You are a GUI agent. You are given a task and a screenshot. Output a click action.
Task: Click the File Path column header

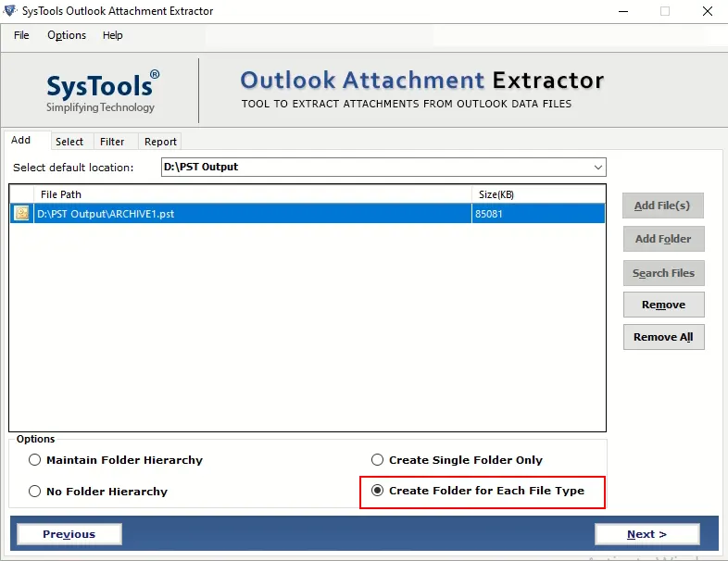click(253, 194)
